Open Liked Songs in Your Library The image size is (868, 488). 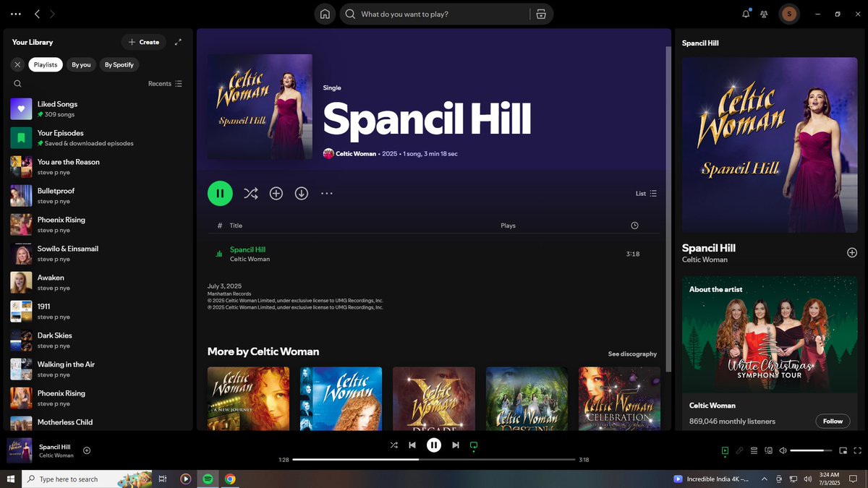point(98,108)
